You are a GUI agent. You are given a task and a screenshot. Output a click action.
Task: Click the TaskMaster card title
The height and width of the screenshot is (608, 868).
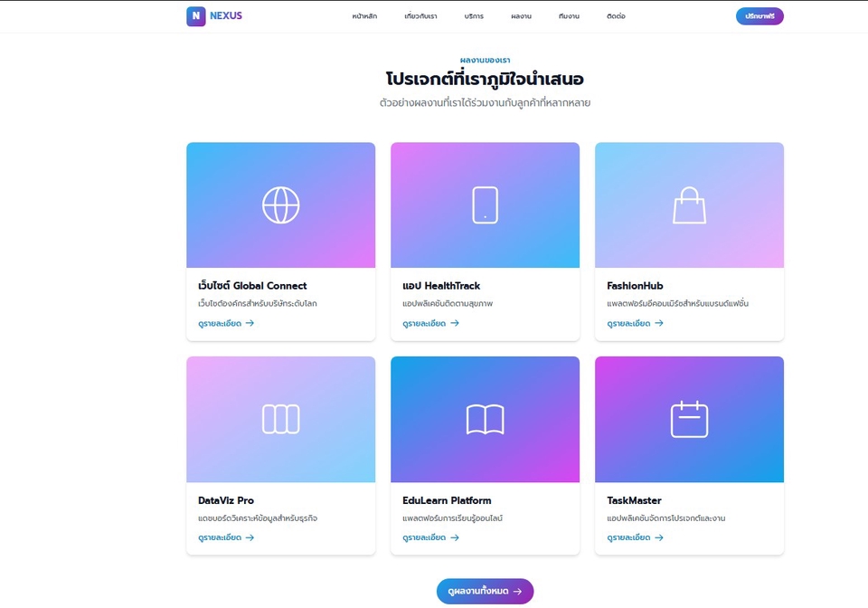tap(634, 500)
